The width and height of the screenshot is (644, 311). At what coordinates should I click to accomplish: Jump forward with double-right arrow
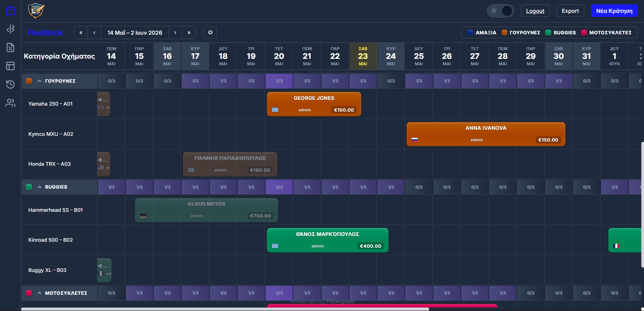[x=189, y=33]
